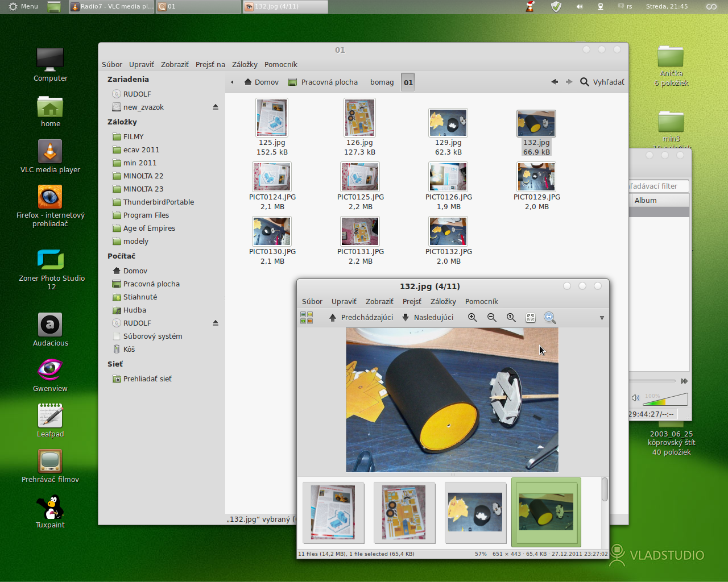Eject RUDOLF under Počítač section
The image size is (728, 582).
coord(216,323)
